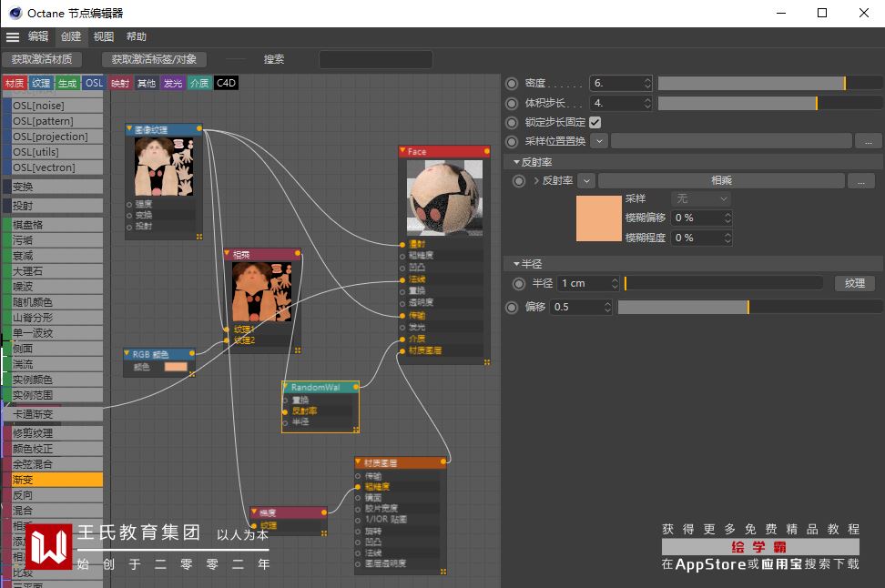Select the 随机颜色 node in list

pos(54,302)
